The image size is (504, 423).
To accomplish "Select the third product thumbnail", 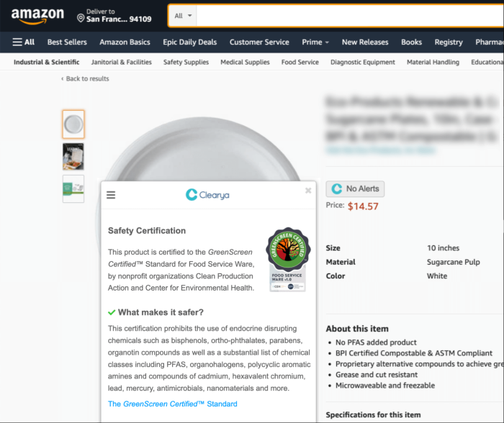I will click(x=73, y=189).
